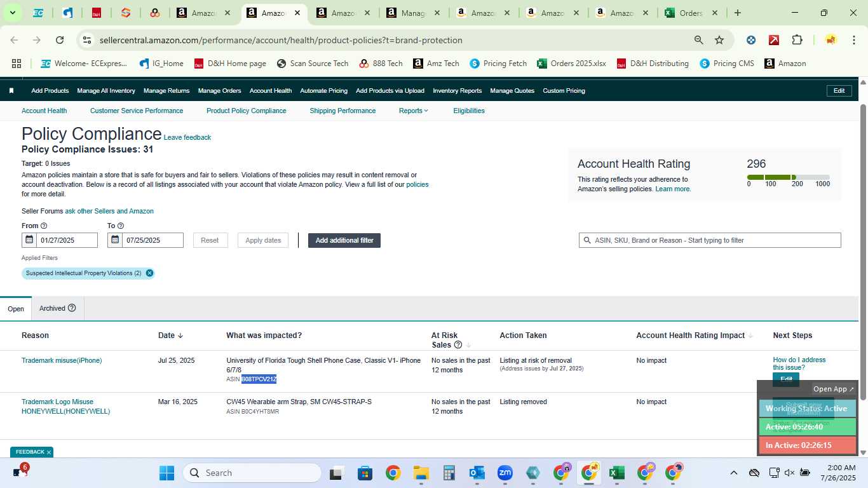Viewport: 868px width, 488px height.
Task: Click the policies link in description
Action: pos(417,184)
